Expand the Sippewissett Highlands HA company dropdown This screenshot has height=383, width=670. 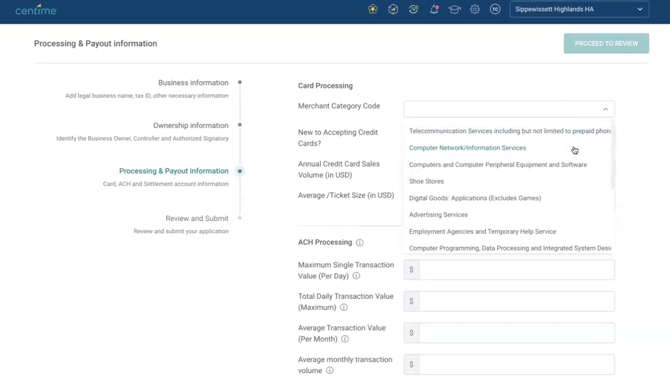click(579, 9)
